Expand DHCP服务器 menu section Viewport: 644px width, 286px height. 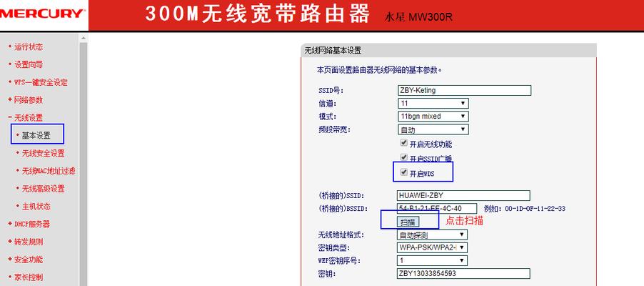pos(32,224)
